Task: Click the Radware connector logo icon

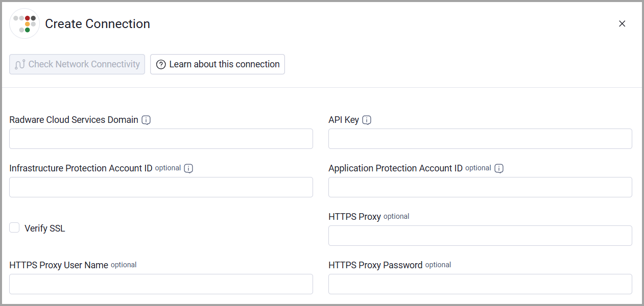Action: pyautogui.click(x=25, y=23)
